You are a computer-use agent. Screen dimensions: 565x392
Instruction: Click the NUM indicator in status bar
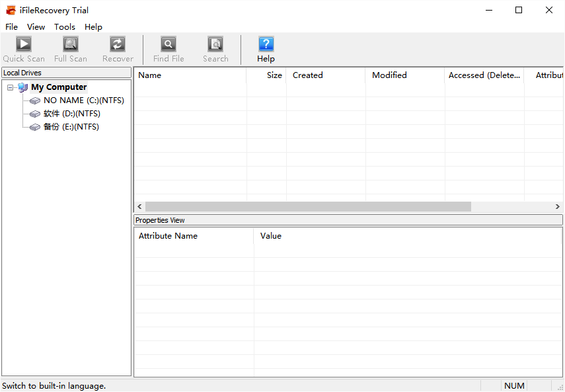[x=514, y=386]
